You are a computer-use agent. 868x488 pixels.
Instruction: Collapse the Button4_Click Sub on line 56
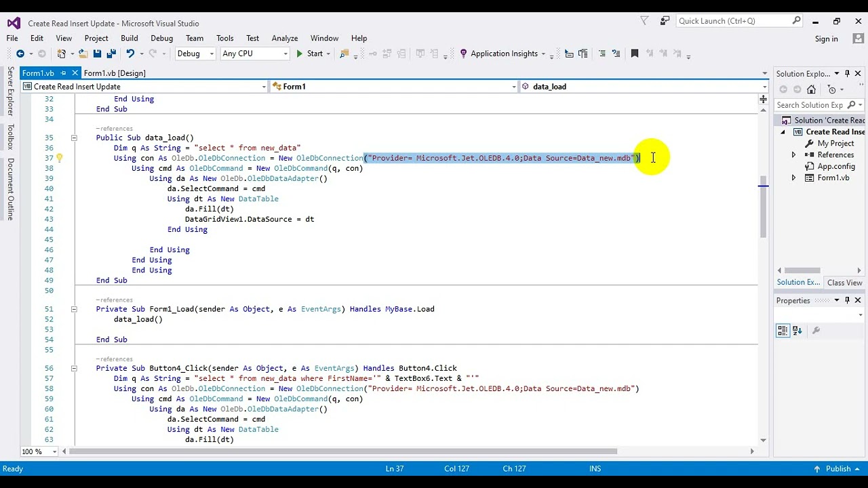click(74, 368)
